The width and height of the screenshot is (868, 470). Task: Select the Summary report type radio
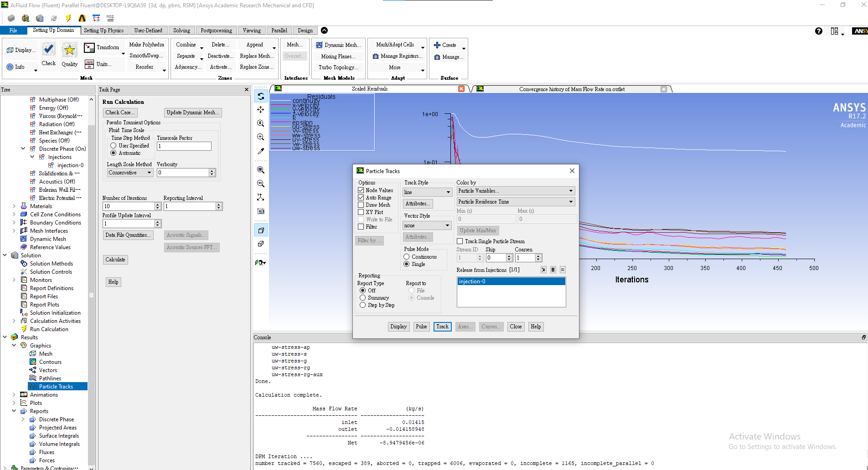363,298
